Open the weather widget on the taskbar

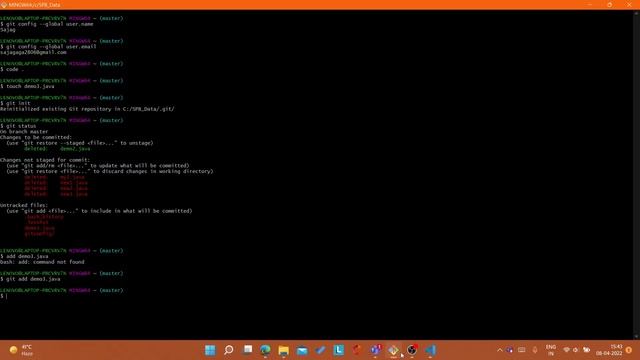(21, 350)
